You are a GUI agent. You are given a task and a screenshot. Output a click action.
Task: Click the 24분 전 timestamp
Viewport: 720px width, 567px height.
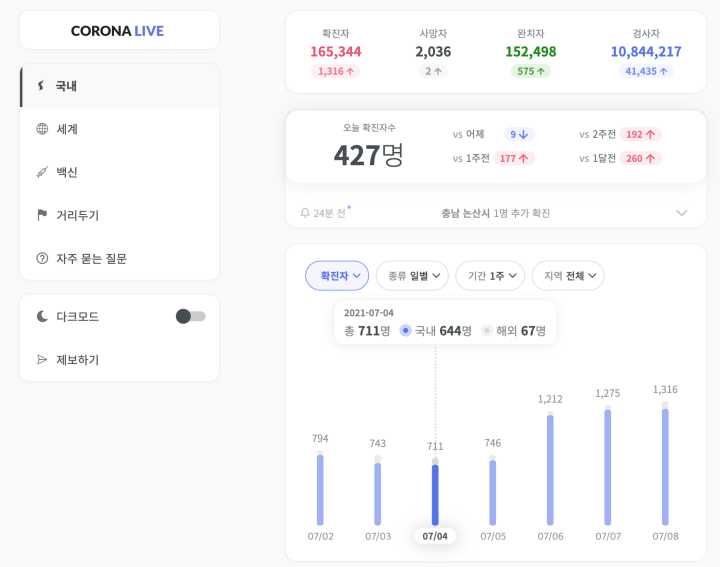[x=329, y=213]
